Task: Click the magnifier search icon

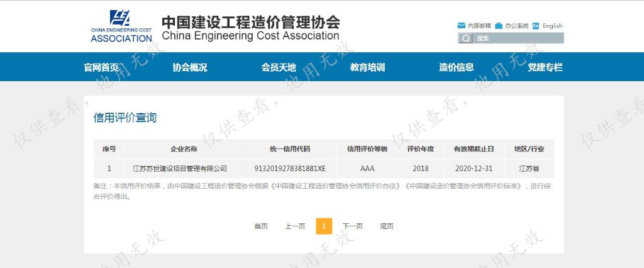Action: click(x=465, y=38)
